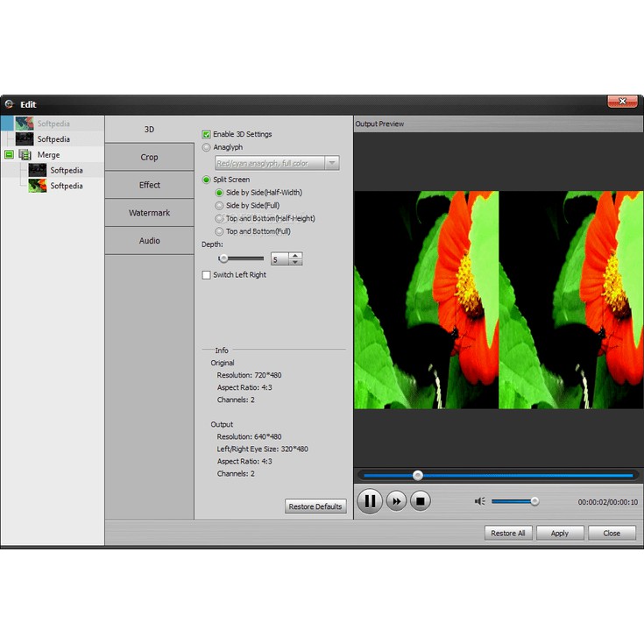Image resolution: width=644 pixels, height=644 pixels.
Task: Mute audio using the speaker icon
Action: [479, 501]
